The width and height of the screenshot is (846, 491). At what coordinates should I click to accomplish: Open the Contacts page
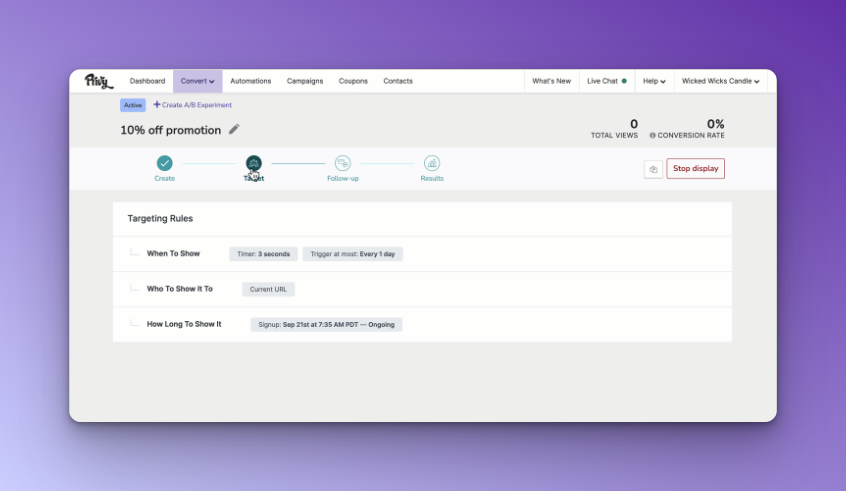coord(398,81)
